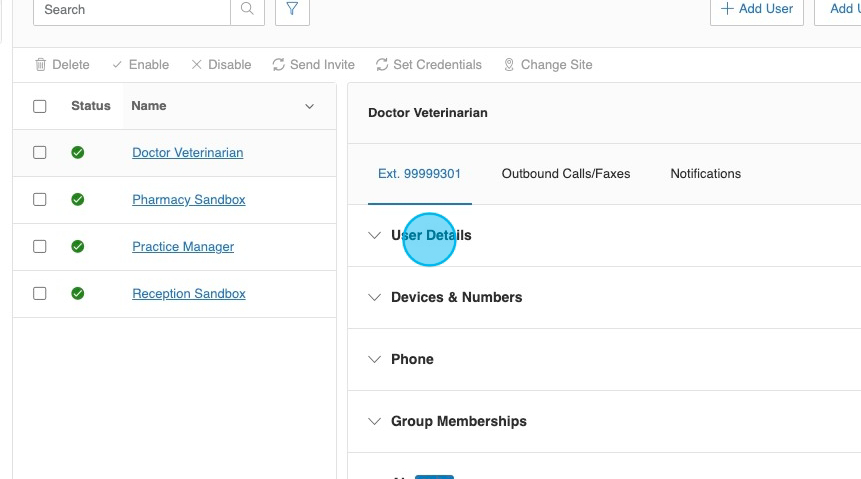Click the search magnifier icon
Screen dimensions: 861x479
tap(247, 9)
